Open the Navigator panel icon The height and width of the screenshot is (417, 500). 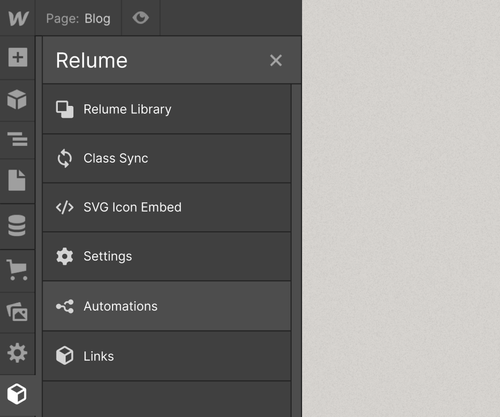[17, 139]
